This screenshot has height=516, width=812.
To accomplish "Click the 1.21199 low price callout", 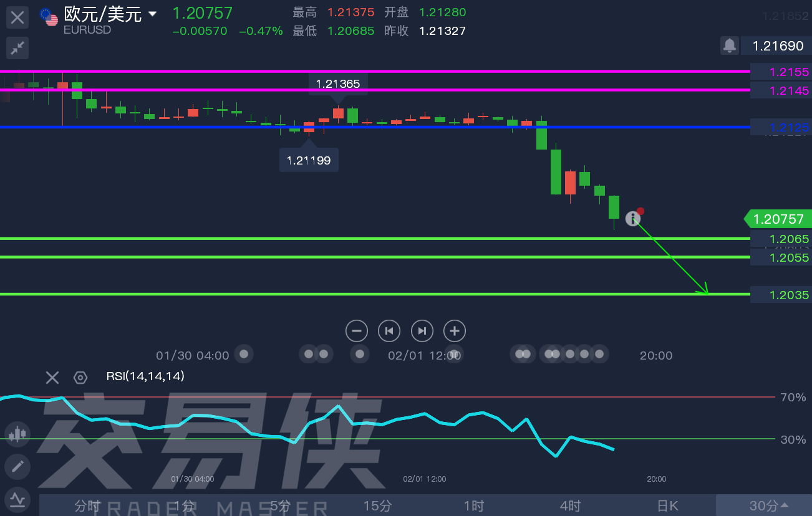I will (x=309, y=160).
